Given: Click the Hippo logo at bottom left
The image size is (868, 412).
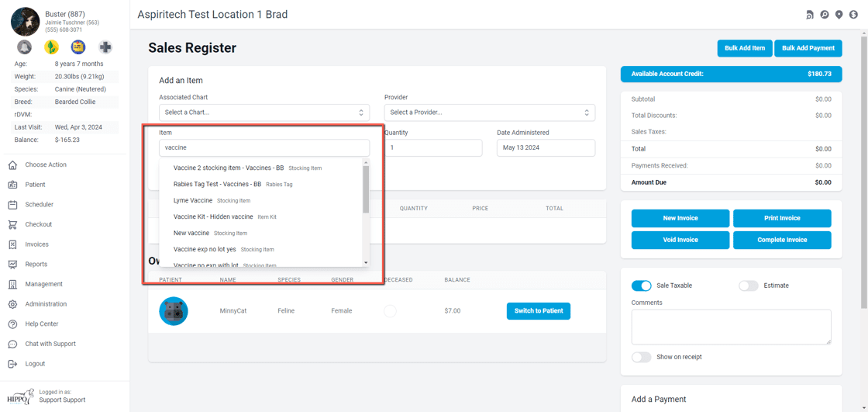Looking at the screenshot, I should pyautogui.click(x=20, y=396).
